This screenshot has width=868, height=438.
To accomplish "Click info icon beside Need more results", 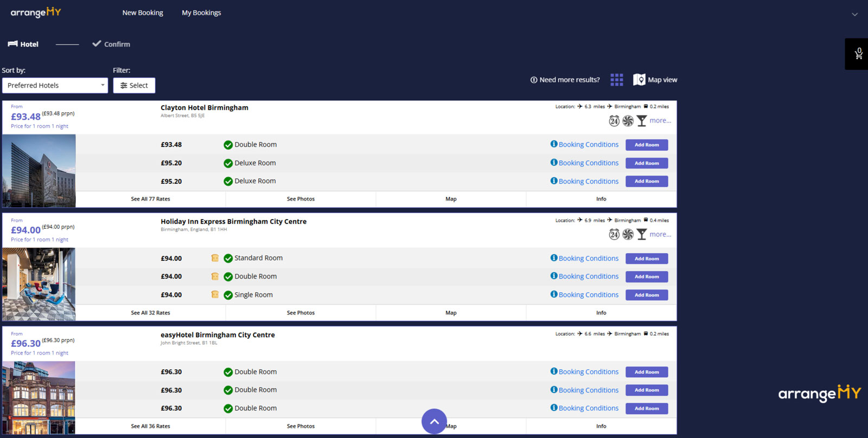I will (x=534, y=80).
